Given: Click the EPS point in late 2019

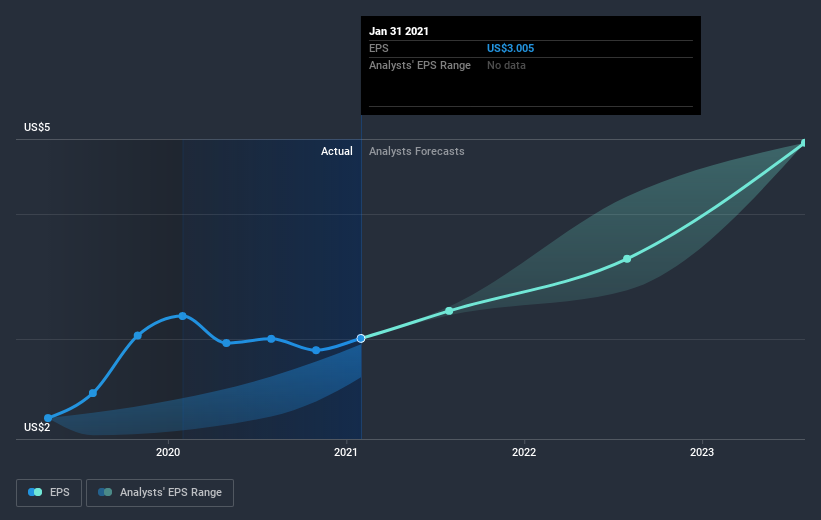Looking at the screenshot, I should [138, 336].
